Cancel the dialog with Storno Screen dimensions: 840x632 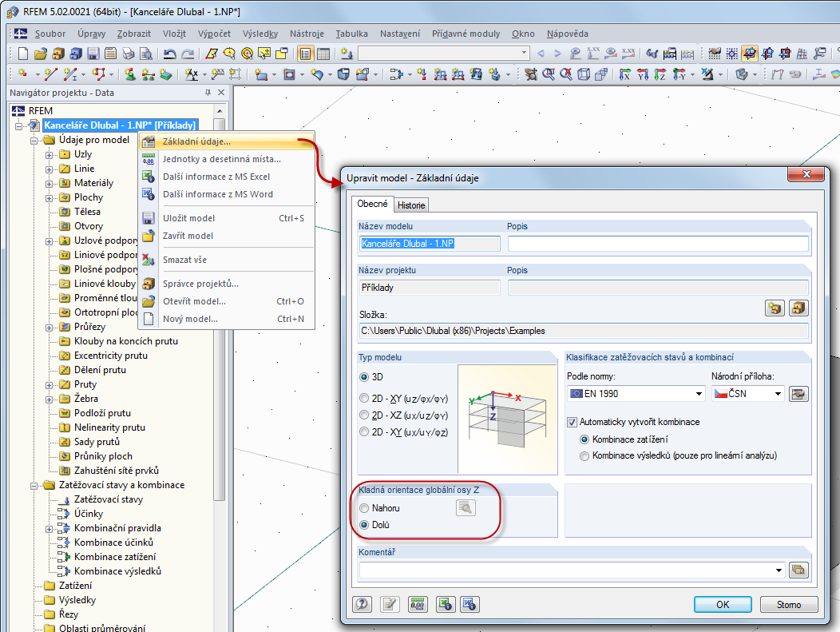789,604
